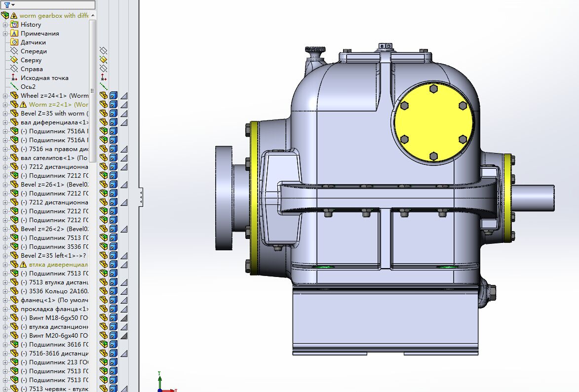579x392 pixels.
Task: Click display mode cube icon for Bevel Z=35 left<1>
Action: click(114, 256)
